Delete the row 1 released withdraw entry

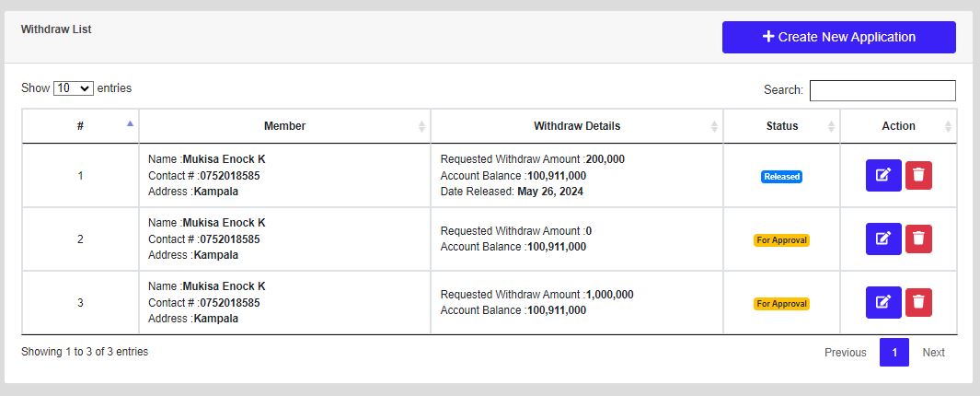coord(918,175)
